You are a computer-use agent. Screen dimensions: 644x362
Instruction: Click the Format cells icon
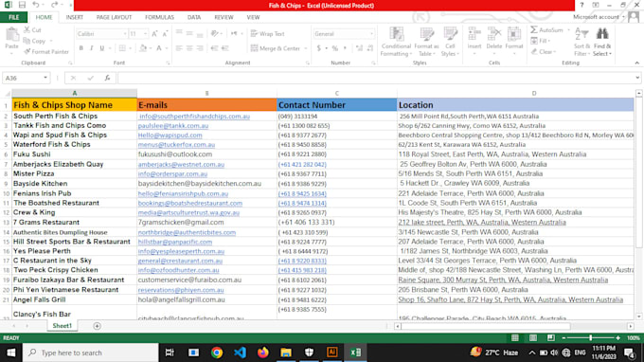point(514,35)
